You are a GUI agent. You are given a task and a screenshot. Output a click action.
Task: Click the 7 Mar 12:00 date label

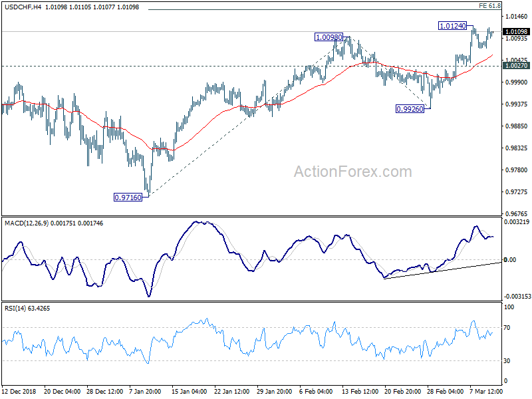(486, 391)
